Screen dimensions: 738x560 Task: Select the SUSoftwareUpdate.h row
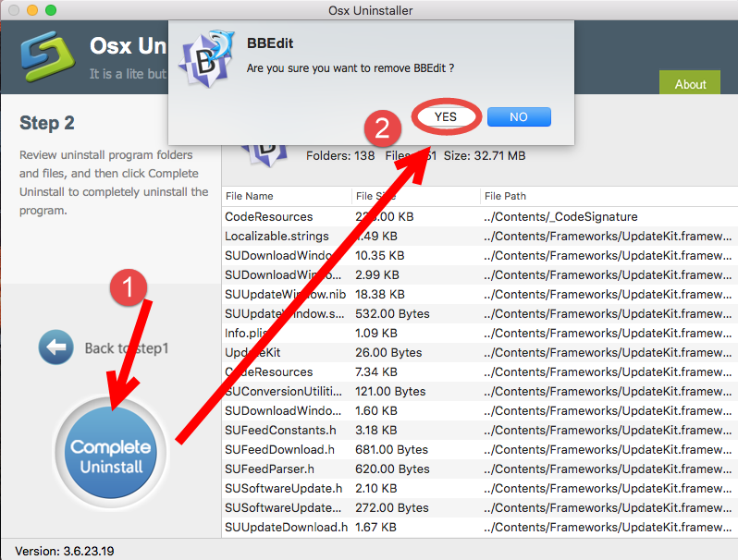[x=480, y=489]
